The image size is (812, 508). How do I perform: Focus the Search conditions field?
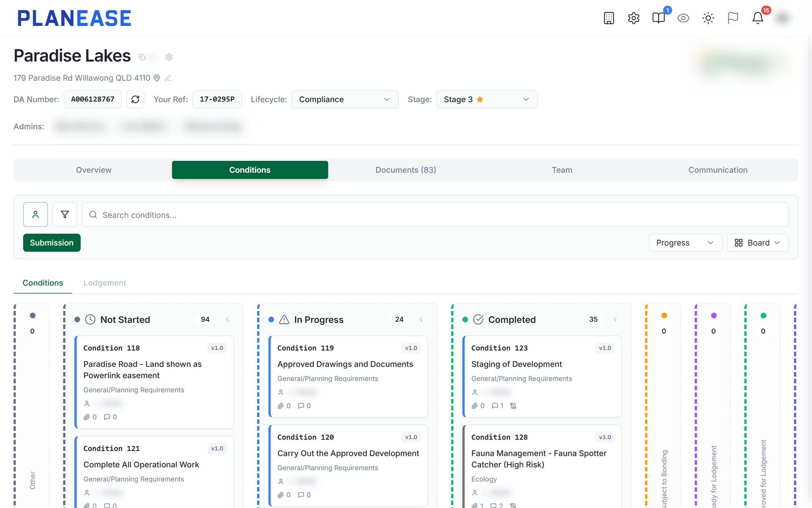point(435,215)
